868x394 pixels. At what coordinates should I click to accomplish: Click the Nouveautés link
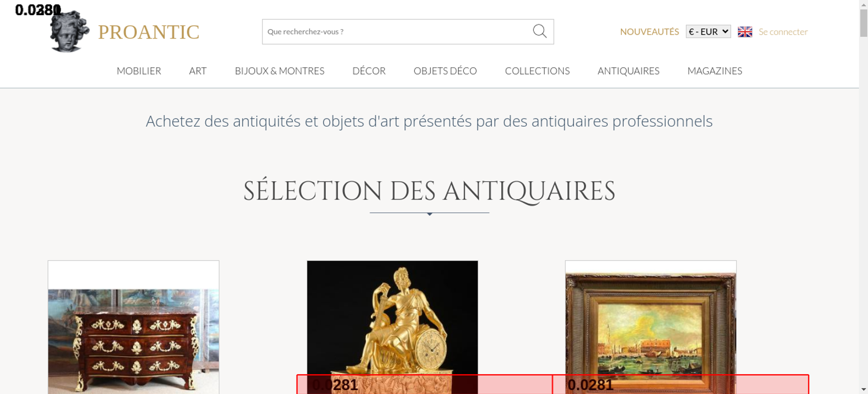click(x=649, y=32)
